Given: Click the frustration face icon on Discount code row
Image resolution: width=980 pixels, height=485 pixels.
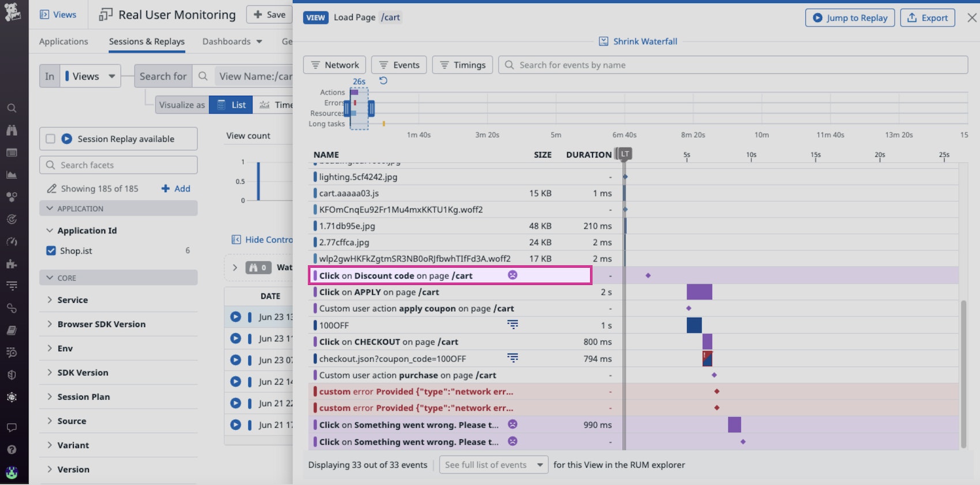Looking at the screenshot, I should pos(512,275).
